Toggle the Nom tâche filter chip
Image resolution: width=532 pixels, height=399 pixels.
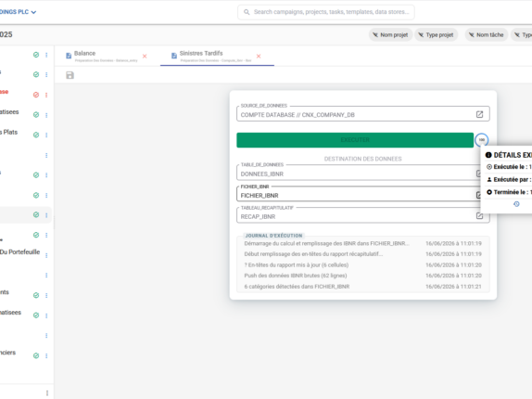[487, 34]
